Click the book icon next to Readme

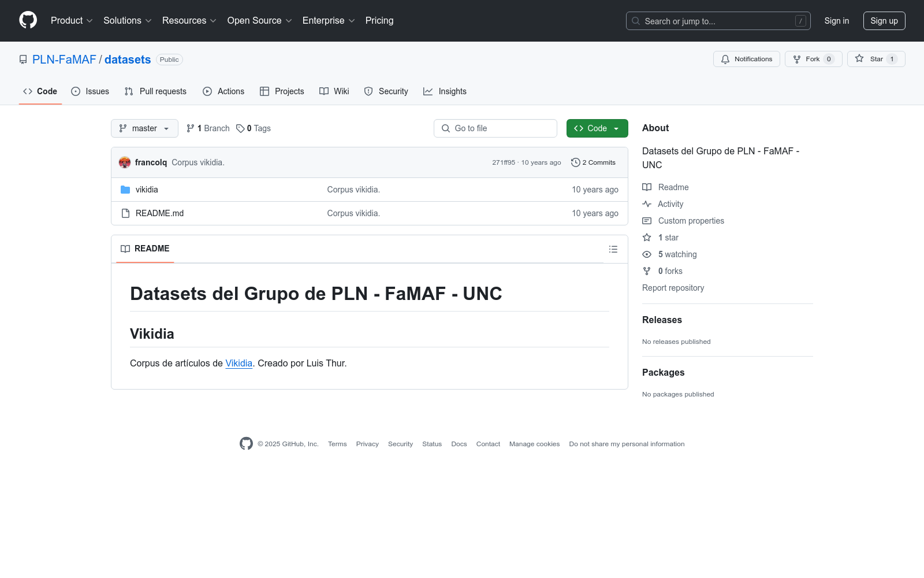tap(647, 187)
